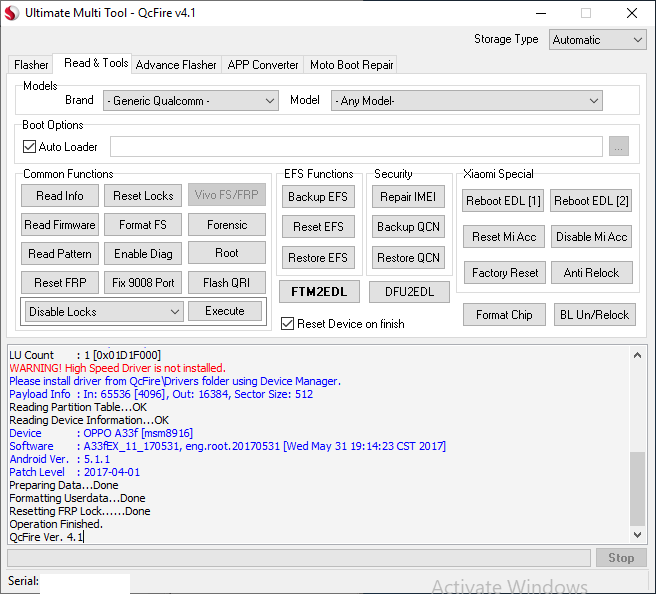
Task: Click Reboot EDL [2] button
Action: 591,201
